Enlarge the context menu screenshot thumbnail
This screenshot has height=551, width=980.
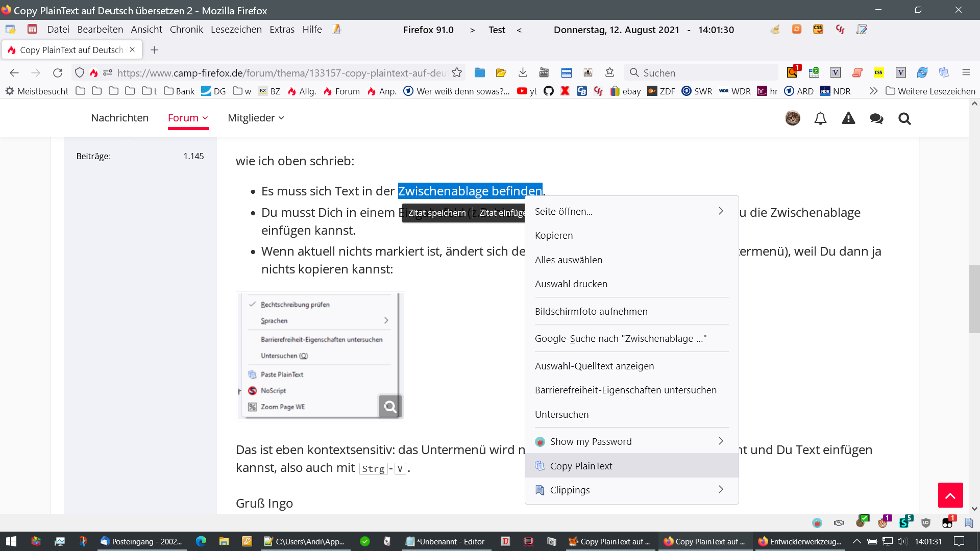click(390, 407)
